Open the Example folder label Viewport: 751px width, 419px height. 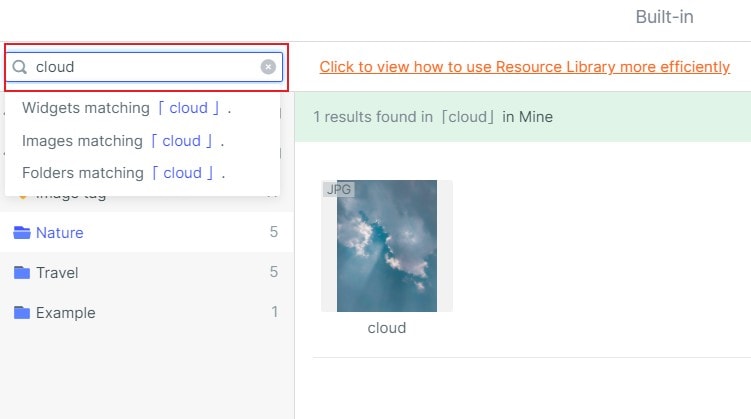click(x=66, y=313)
